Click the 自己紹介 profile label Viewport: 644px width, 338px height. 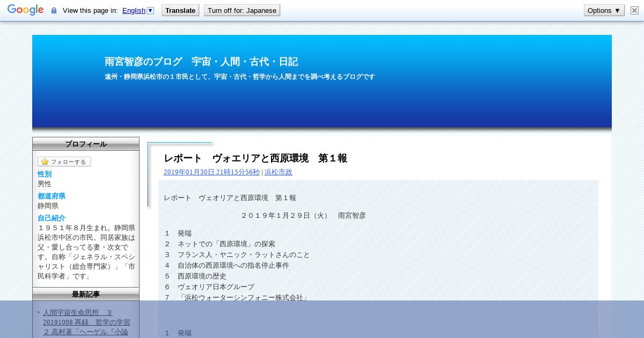coord(52,218)
